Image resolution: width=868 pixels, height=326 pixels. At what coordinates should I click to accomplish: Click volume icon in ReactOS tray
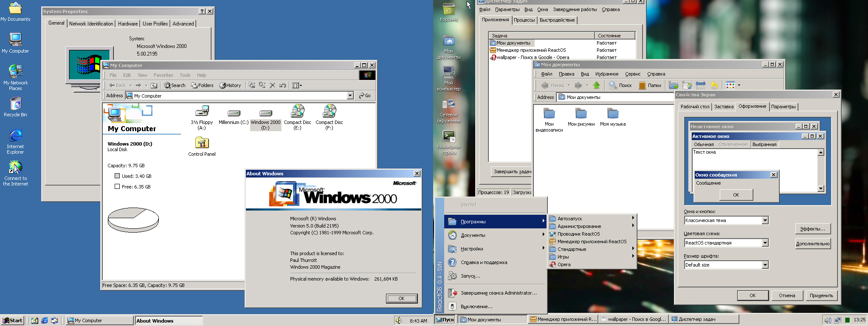[827, 320]
